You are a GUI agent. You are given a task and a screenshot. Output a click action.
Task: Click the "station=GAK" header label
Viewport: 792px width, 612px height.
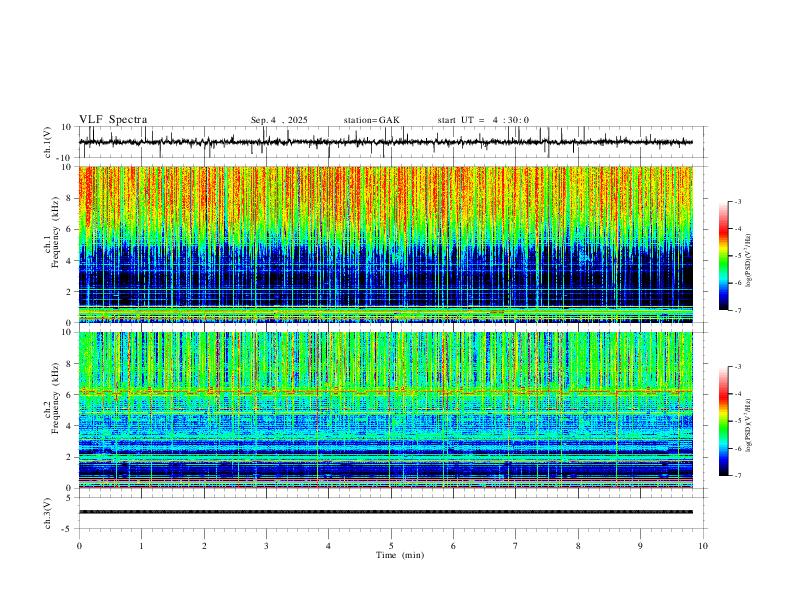(371, 120)
